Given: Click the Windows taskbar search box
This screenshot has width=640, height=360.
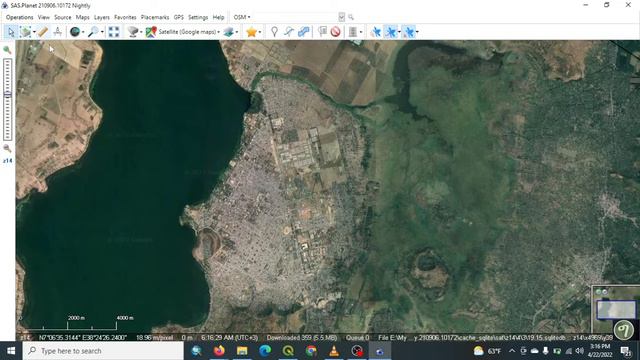Looking at the screenshot, I should (103, 351).
